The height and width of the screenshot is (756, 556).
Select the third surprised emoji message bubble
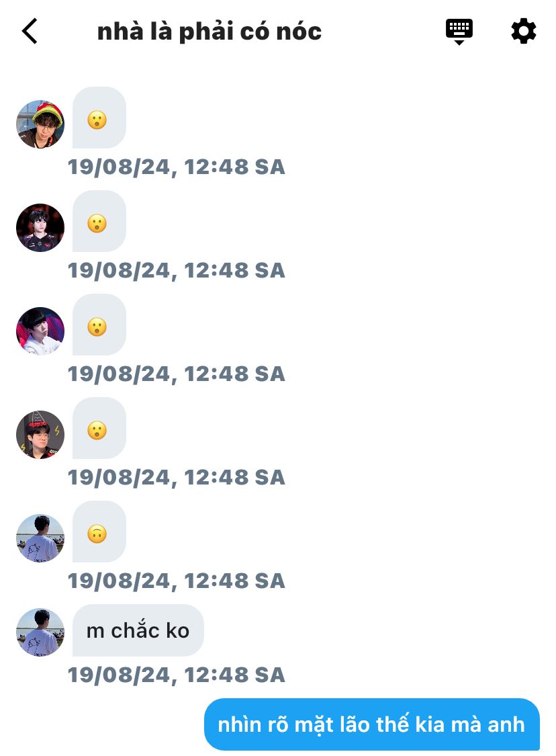(99, 325)
